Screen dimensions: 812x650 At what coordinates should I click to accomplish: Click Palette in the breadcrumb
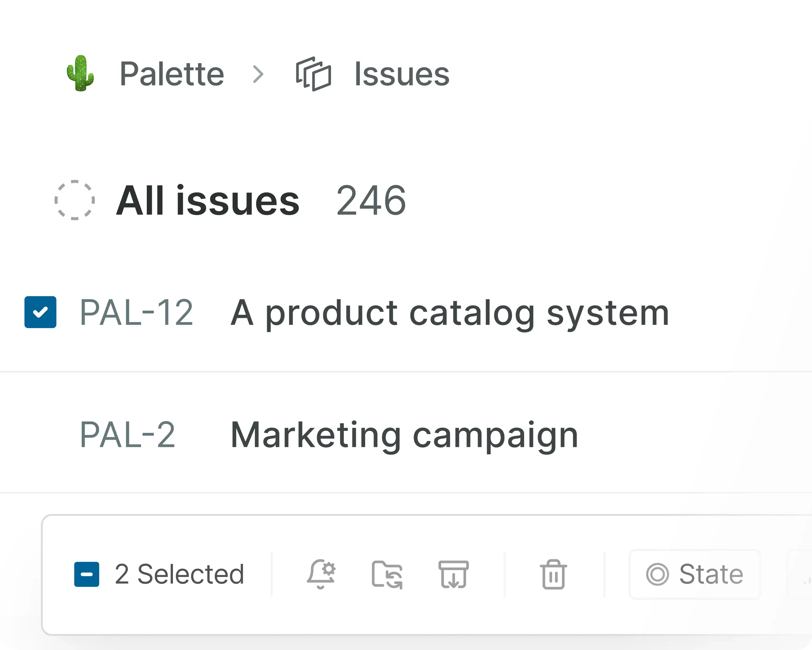(171, 73)
